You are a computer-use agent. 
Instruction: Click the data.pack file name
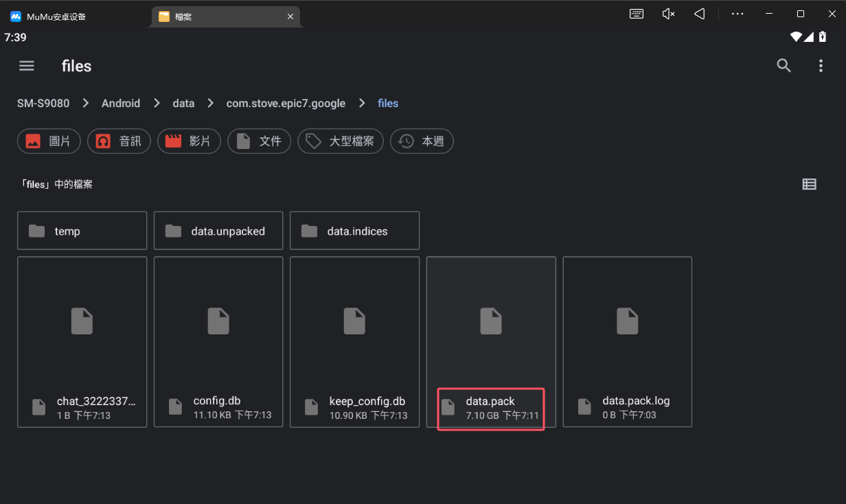pyautogui.click(x=490, y=401)
